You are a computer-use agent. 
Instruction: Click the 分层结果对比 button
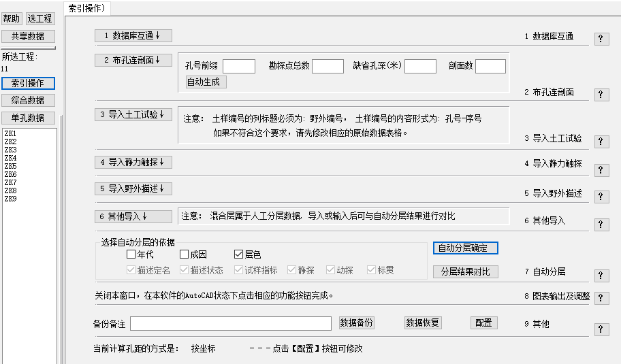(465, 272)
